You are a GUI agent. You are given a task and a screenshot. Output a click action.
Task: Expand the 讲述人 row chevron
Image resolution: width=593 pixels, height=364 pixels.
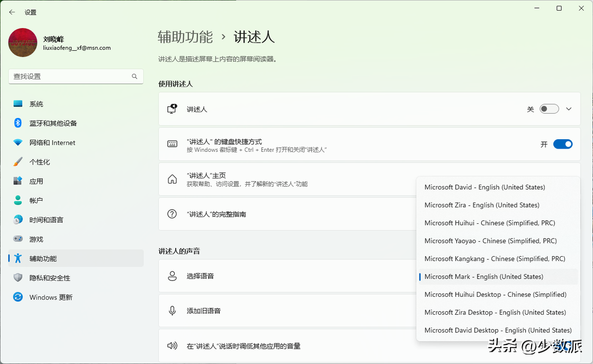click(569, 109)
